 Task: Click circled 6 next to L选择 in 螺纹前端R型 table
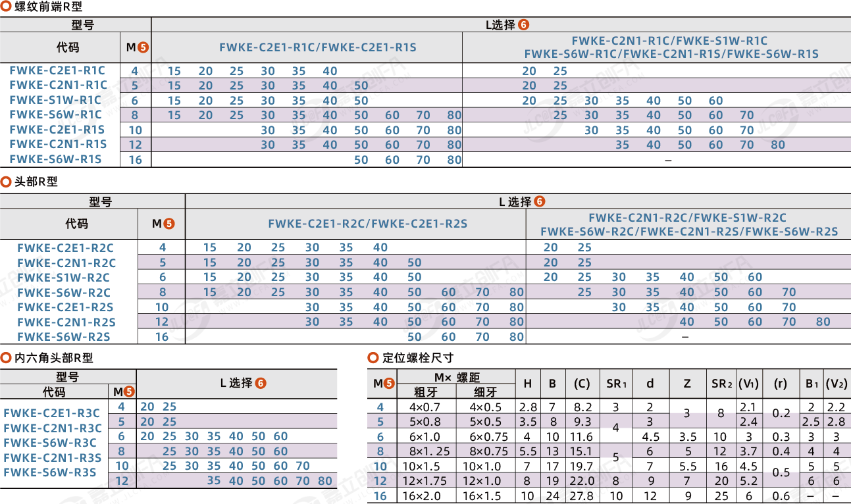pyautogui.click(x=524, y=25)
